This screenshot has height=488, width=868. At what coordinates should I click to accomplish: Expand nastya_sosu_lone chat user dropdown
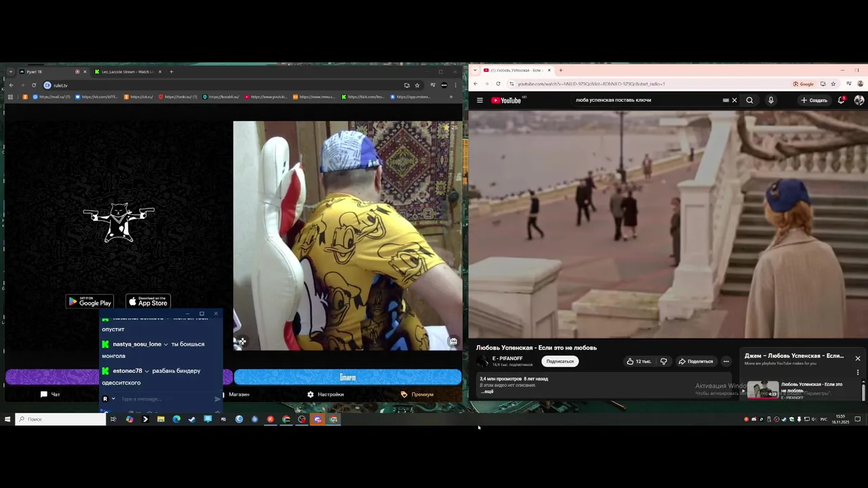point(165,344)
